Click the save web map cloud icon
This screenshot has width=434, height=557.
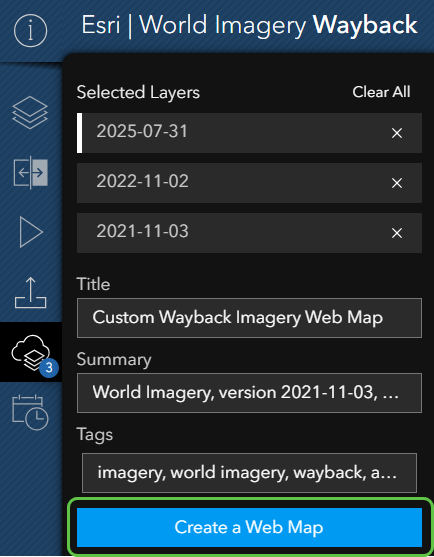[x=31, y=352]
